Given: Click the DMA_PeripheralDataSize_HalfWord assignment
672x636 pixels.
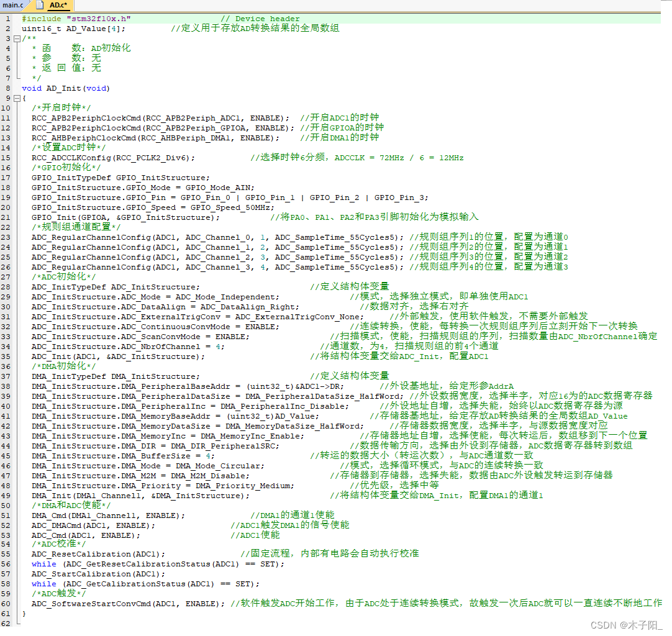Looking at the screenshot, I should pyautogui.click(x=218, y=396).
